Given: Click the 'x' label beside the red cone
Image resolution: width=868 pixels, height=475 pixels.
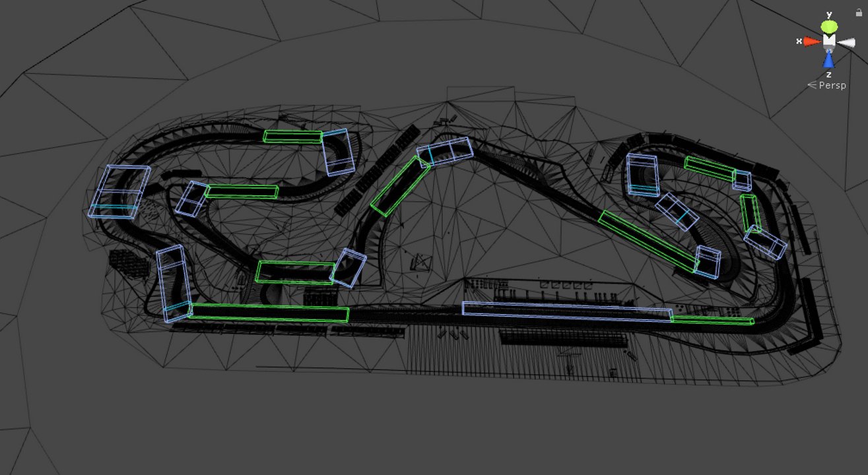Looking at the screenshot, I should (798, 40).
